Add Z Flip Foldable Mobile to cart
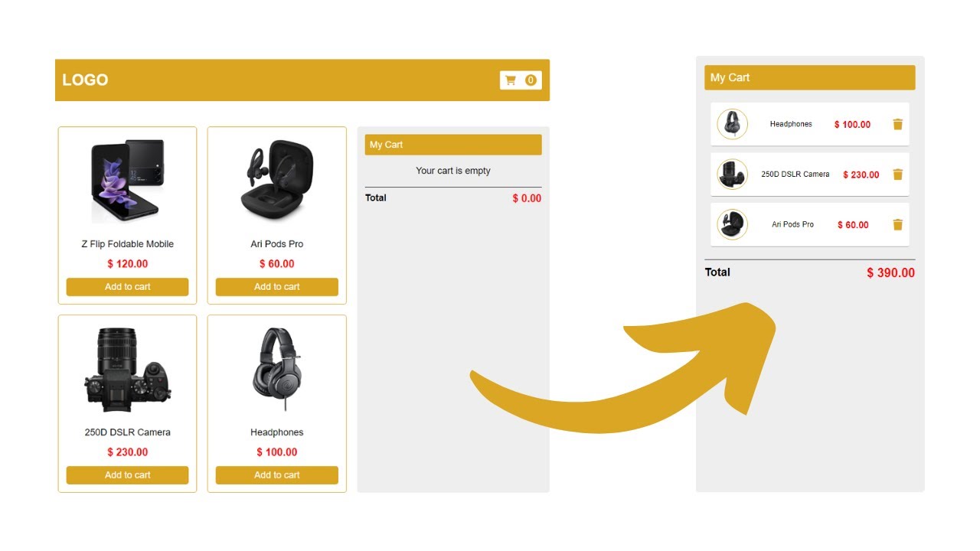 [x=127, y=287]
